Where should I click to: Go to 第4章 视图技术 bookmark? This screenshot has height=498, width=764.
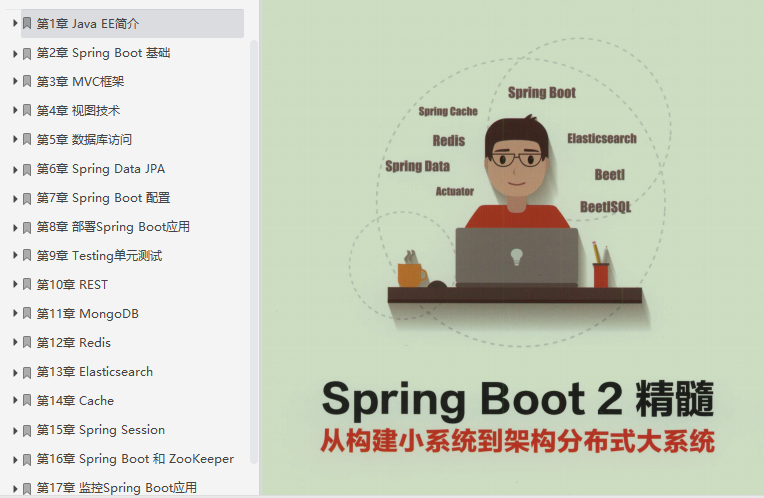click(78, 111)
